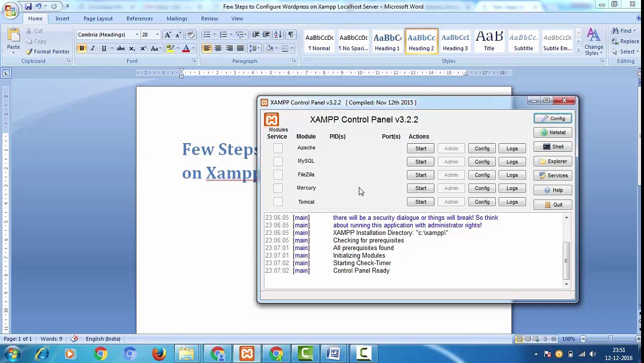Toggle FileZilla service checkbox
The height and width of the screenshot is (363, 644).
pyautogui.click(x=278, y=174)
